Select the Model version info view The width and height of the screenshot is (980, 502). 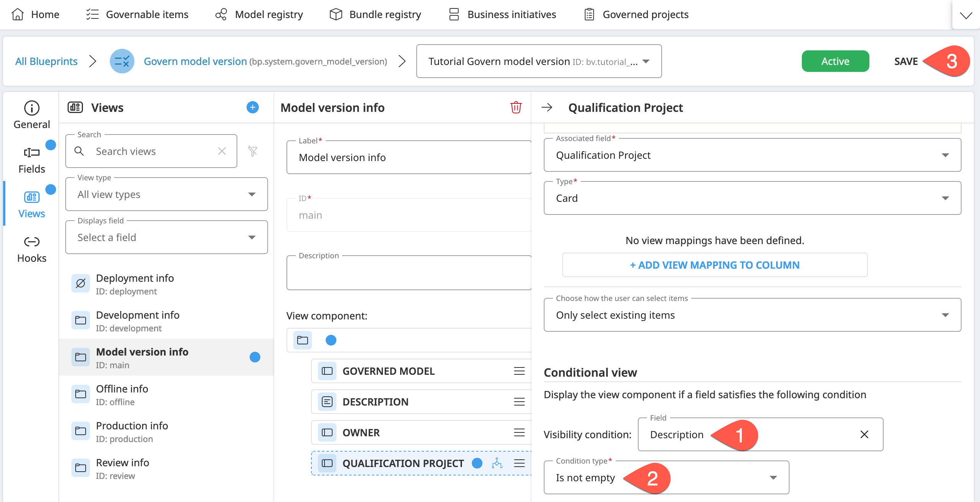tap(166, 357)
